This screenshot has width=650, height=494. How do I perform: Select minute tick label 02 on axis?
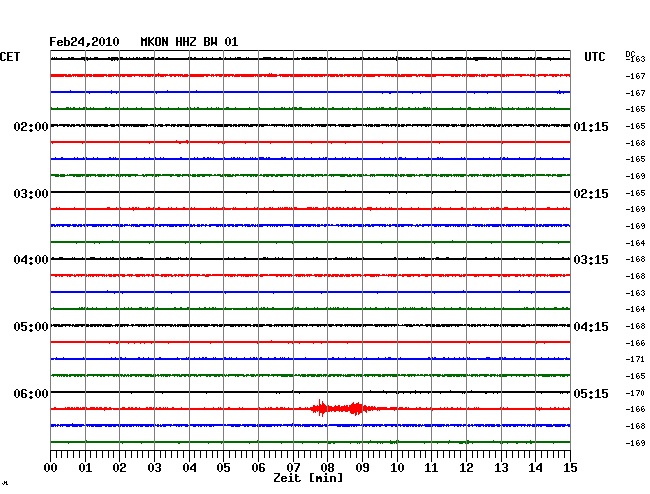click(x=119, y=467)
